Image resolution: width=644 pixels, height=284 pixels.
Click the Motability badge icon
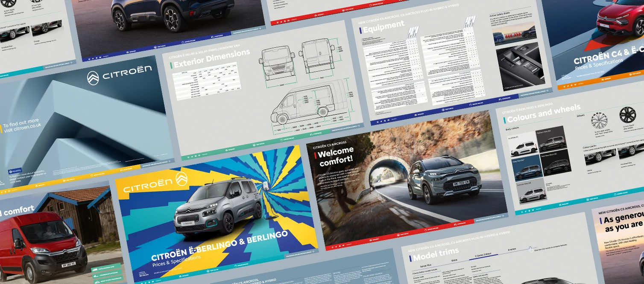click(x=15, y=171)
